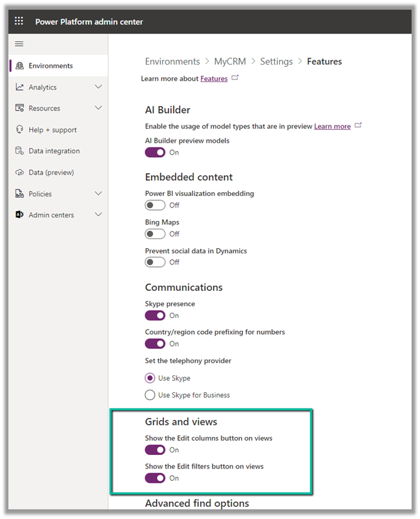This screenshot has height=519, width=420.
Task: Navigate to Settings breadcrumb
Action: click(x=276, y=61)
